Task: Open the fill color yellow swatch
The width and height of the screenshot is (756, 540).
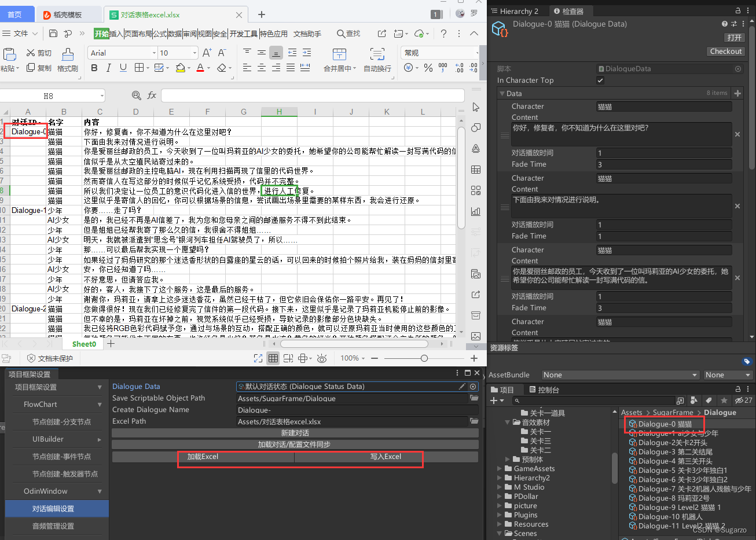Action: click(180, 68)
